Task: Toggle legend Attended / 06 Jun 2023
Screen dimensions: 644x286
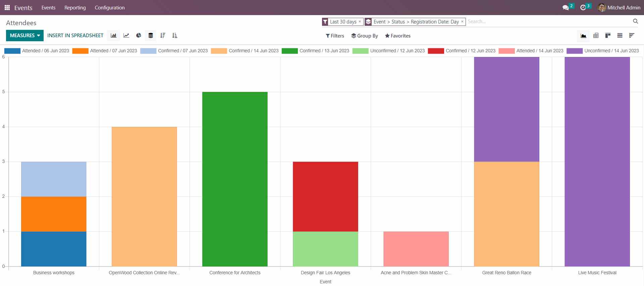Action: pyautogui.click(x=37, y=51)
